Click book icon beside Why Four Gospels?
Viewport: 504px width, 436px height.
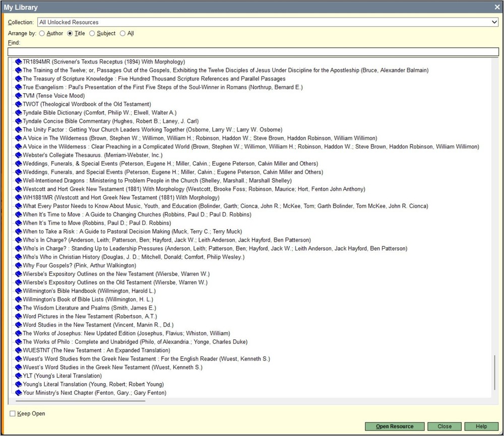[19, 265]
